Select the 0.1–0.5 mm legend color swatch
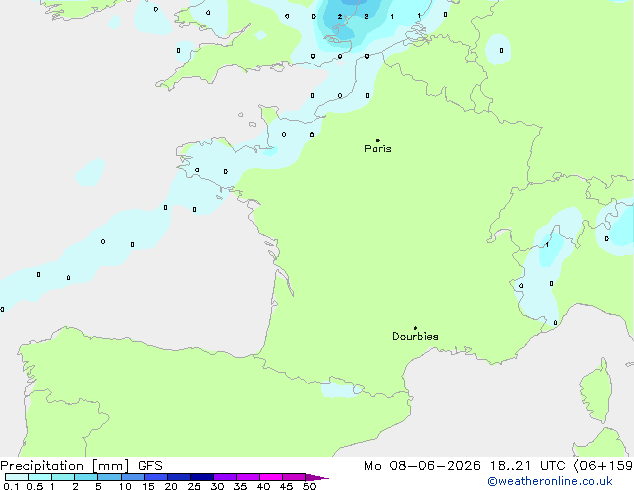634x490 pixels. pyautogui.click(x=17, y=477)
